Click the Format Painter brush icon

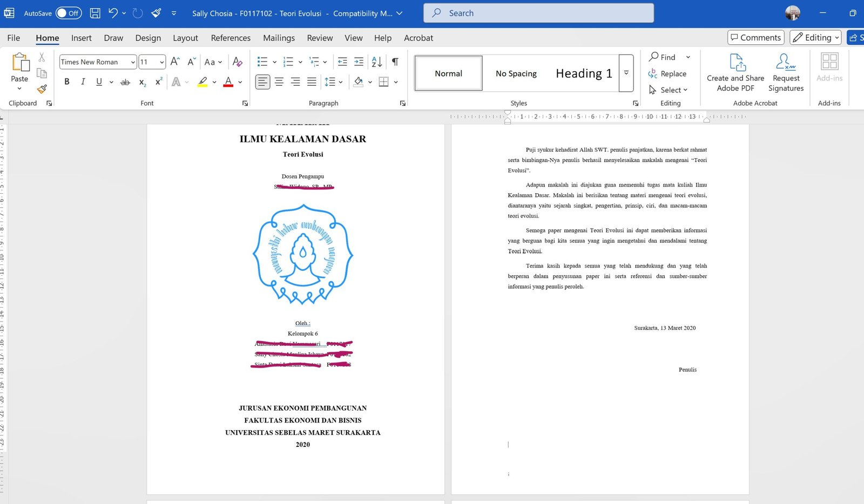[x=42, y=89]
